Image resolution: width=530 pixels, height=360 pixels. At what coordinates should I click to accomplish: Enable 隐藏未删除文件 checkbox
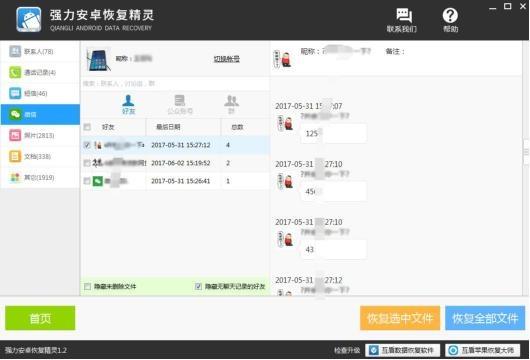[x=88, y=286]
